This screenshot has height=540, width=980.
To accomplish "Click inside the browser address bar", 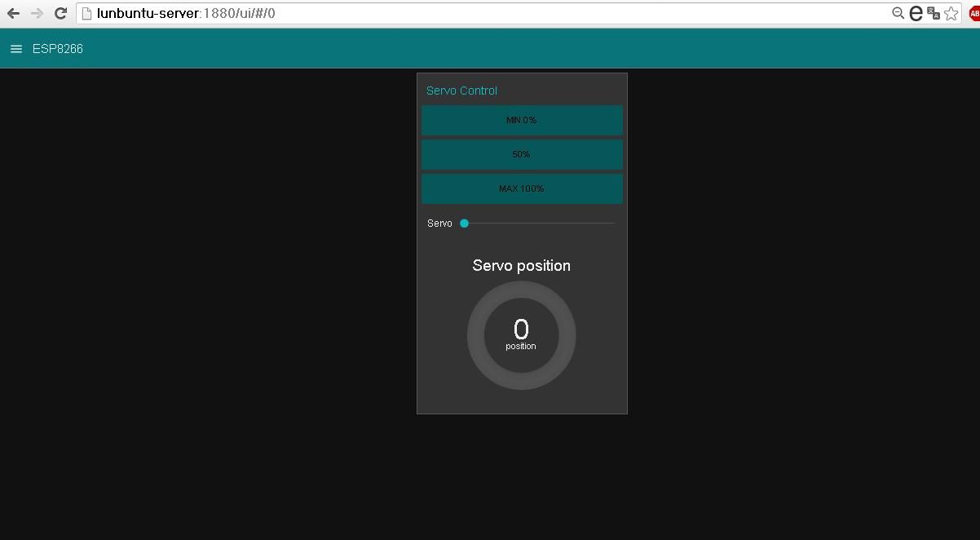I will (x=326, y=13).
